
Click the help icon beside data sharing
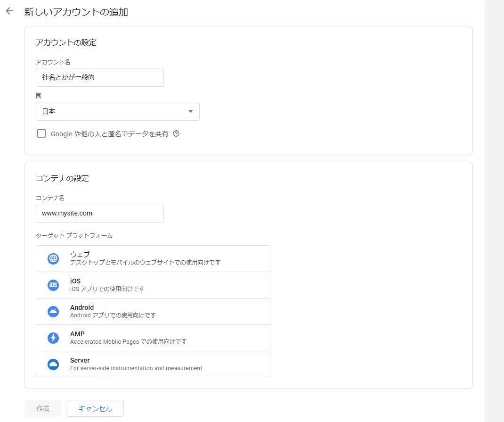(176, 133)
